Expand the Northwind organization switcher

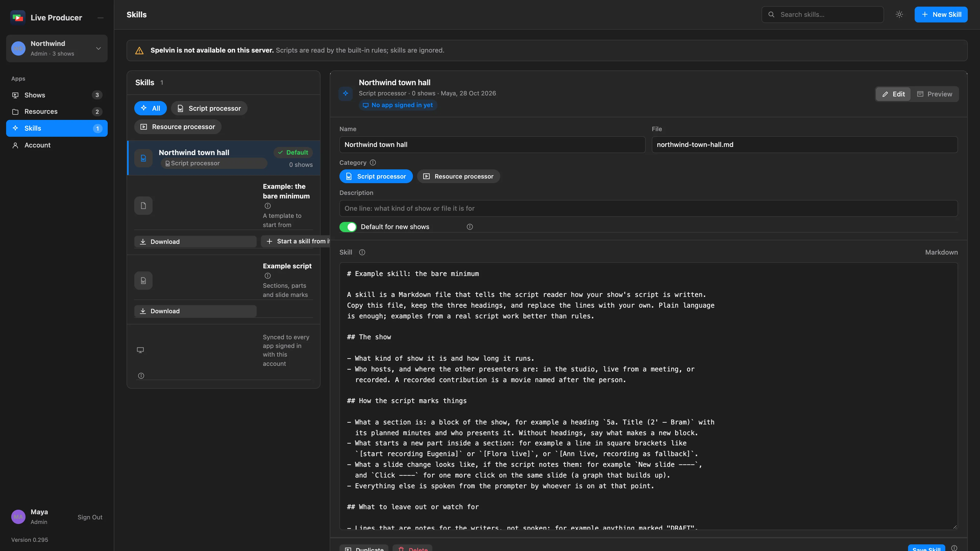(57, 48)
